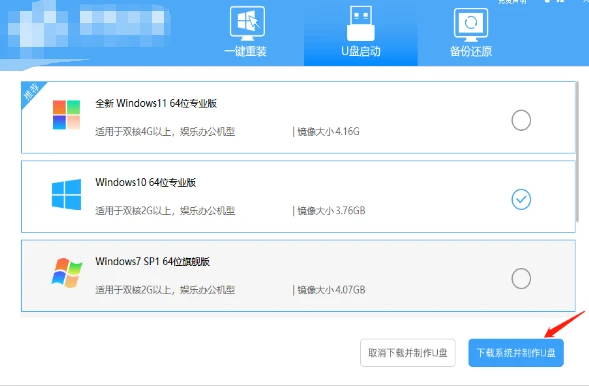The height and width of the screenshot is (386, 589).
Task: Click the title 全新 Windows11 64位专业版
Action: coord(156,103)
